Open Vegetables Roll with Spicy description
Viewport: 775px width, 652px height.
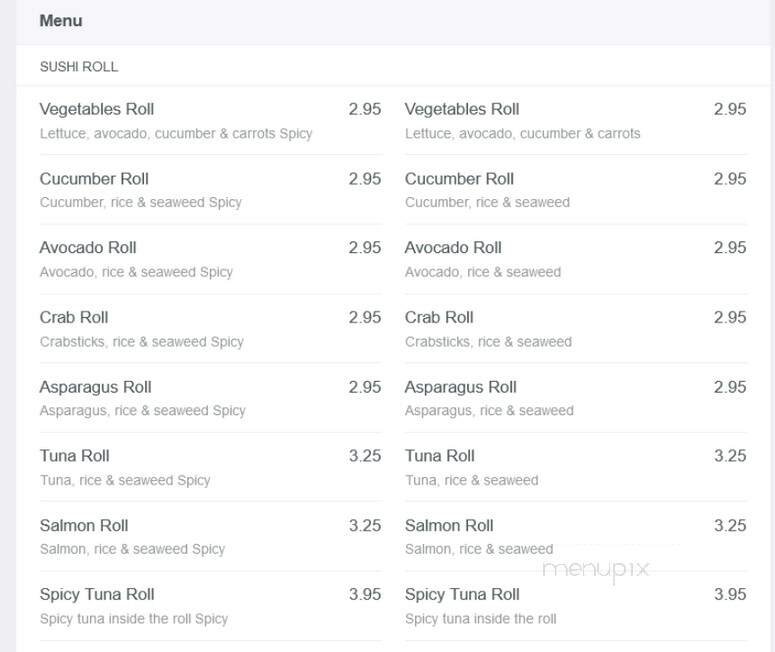tap(97, 110)
